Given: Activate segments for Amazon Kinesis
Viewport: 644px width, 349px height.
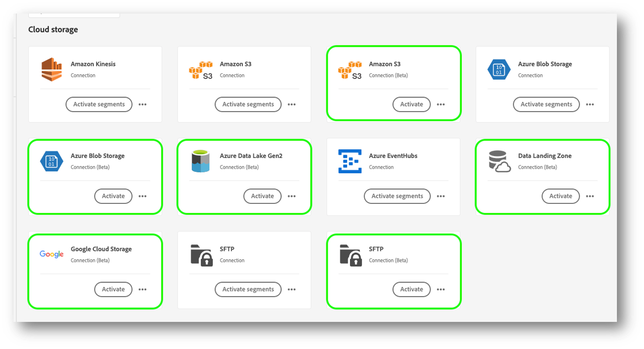Looking at the screenshot, I should click(x=99, y=105).
